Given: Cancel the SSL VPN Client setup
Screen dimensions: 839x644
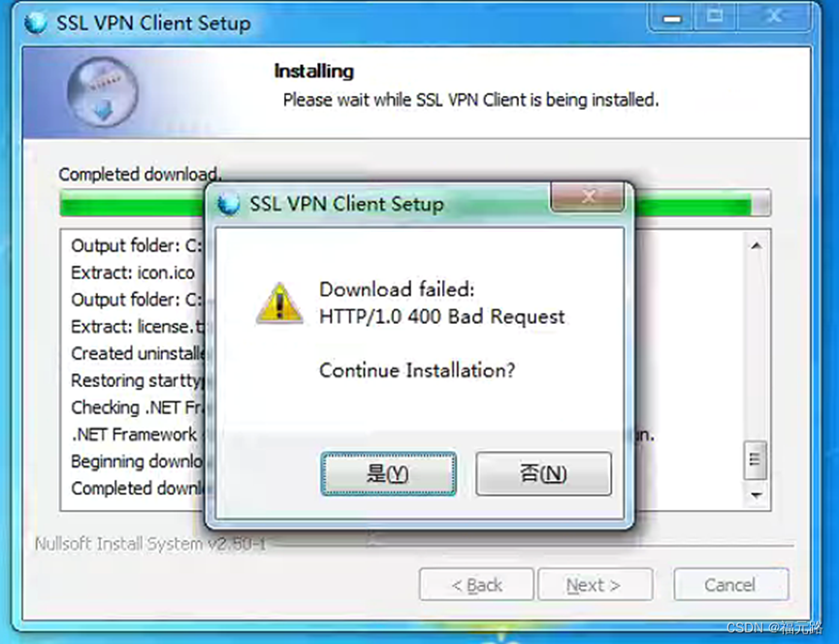Looking at the screenshot, I should (x=731, y=585).
